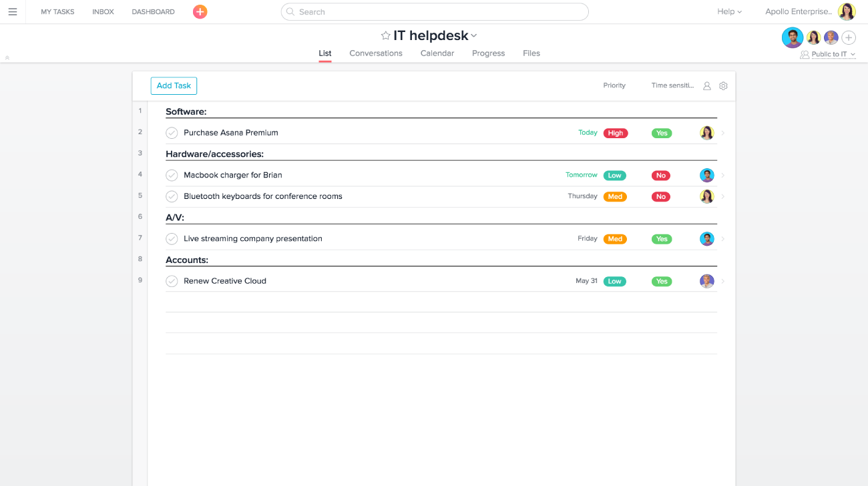Click the red High priority tag
The image size is (868, 486).
(x=615, y=134)
